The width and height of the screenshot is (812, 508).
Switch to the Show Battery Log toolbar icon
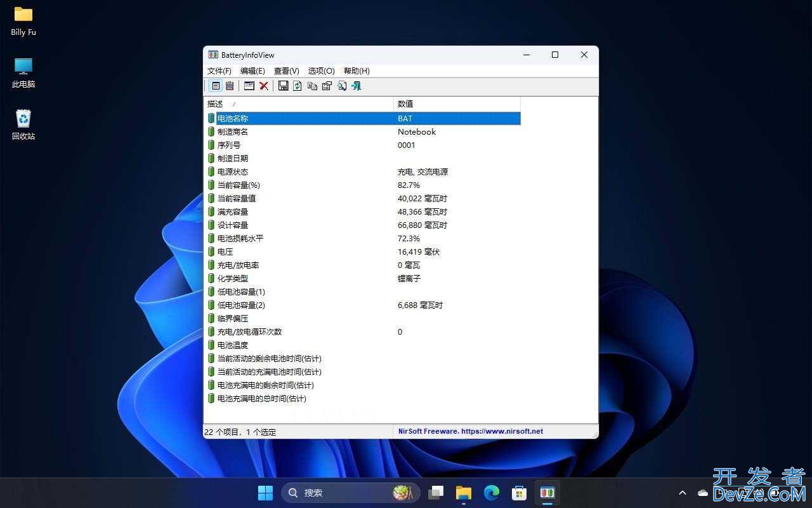230,86
